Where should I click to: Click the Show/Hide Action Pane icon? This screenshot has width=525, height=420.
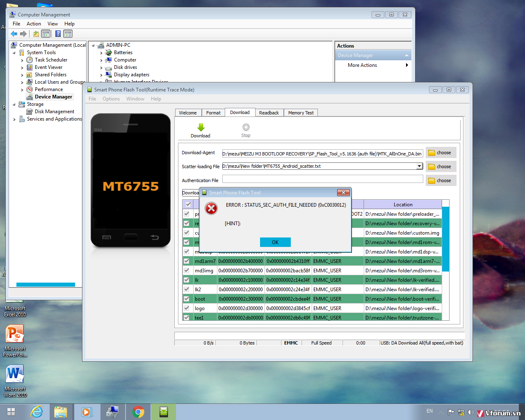tap(68, 34)
